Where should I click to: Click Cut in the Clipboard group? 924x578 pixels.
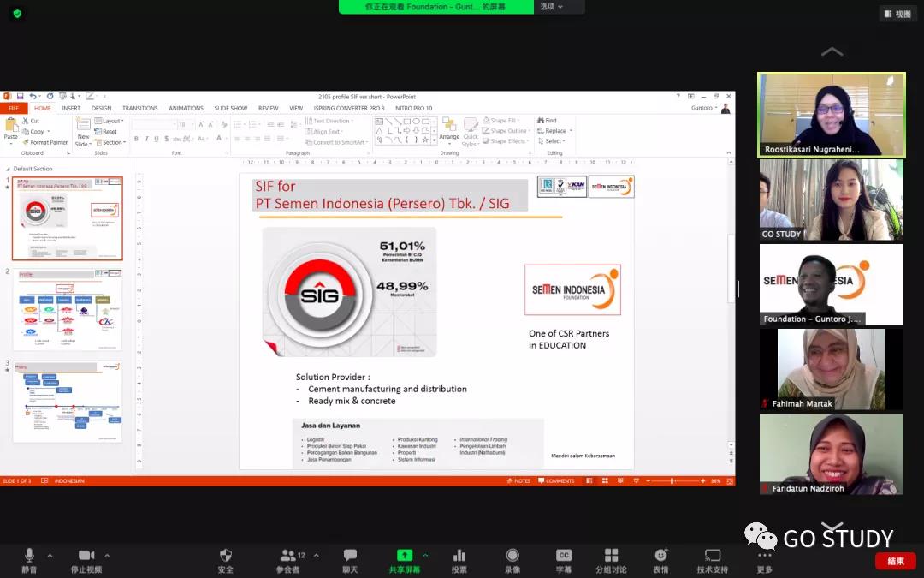pos(31,121)
